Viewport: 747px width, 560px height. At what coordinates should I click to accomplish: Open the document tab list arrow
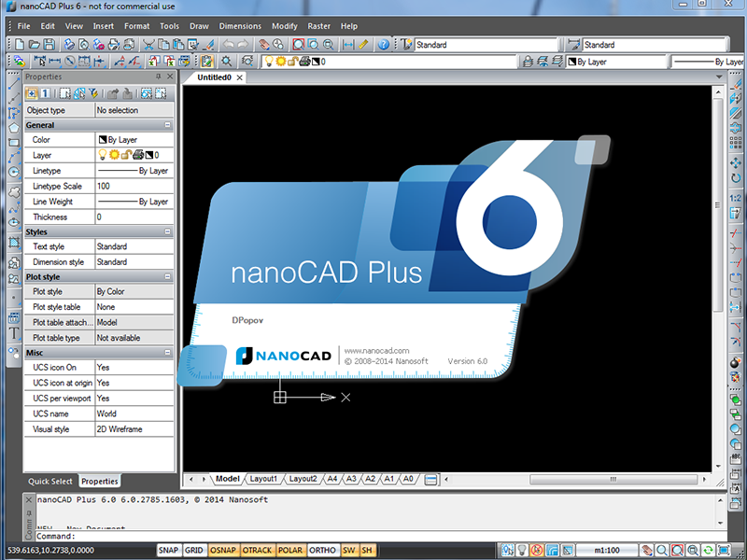(x=719, y=77)
